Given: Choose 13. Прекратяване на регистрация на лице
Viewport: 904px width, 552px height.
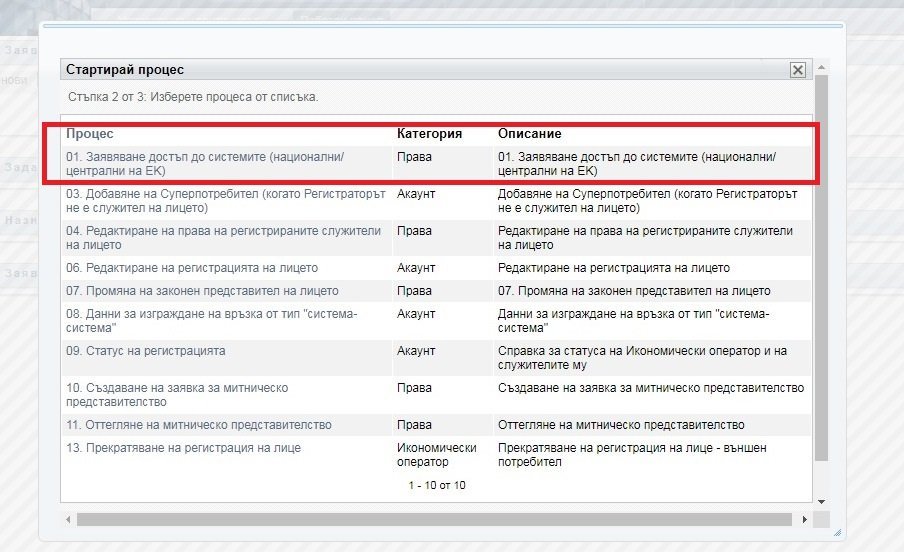Looking at the screenshot, I should (x=183, y=448).
